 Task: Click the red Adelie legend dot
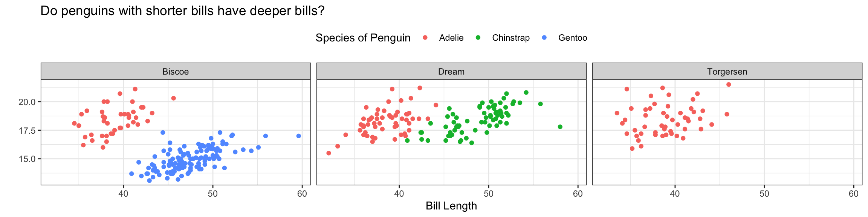coord(425,38)
